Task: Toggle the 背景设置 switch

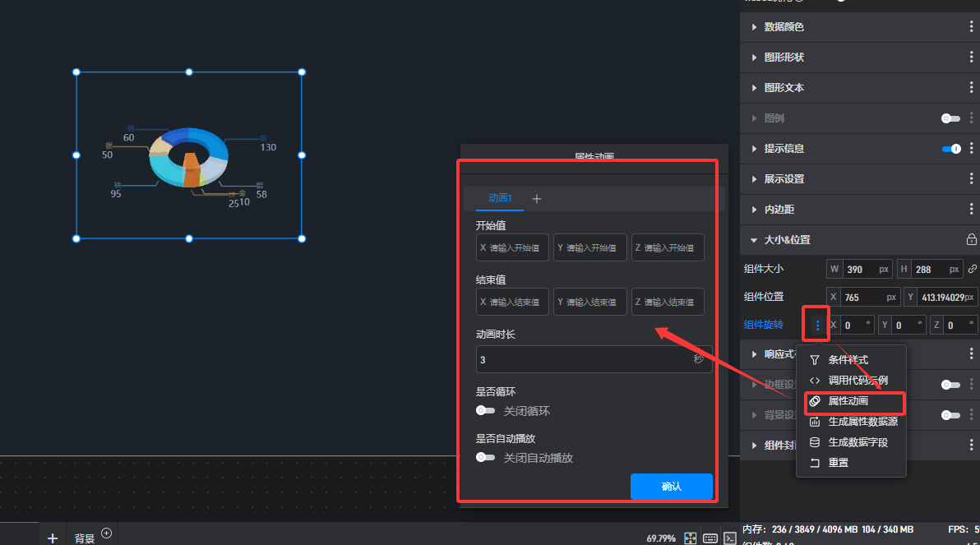Action: [950, 415]
